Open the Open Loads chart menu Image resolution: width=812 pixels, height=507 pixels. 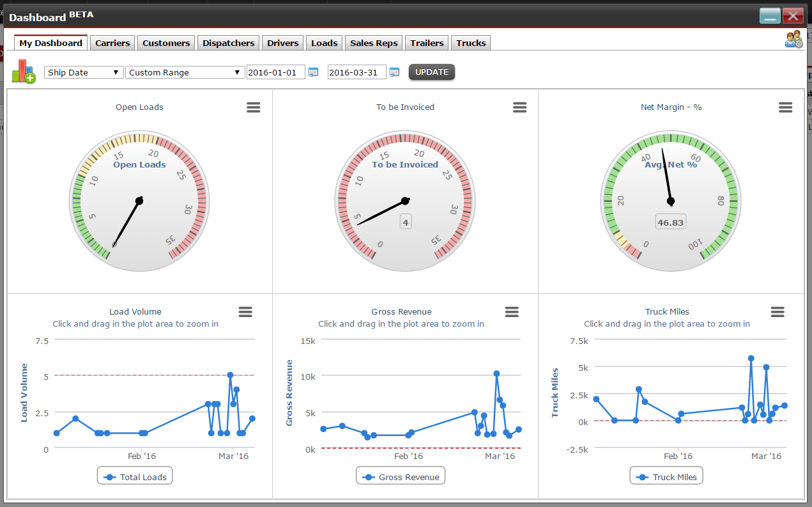[254, 107]
